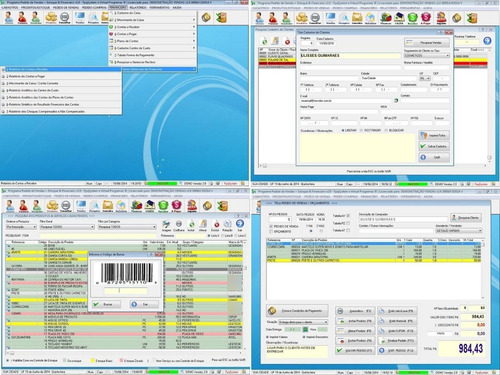Choose 2-Relatório de Contas a Pagar submenu item
Screen dimensions: 500x375
coord(61,76)
